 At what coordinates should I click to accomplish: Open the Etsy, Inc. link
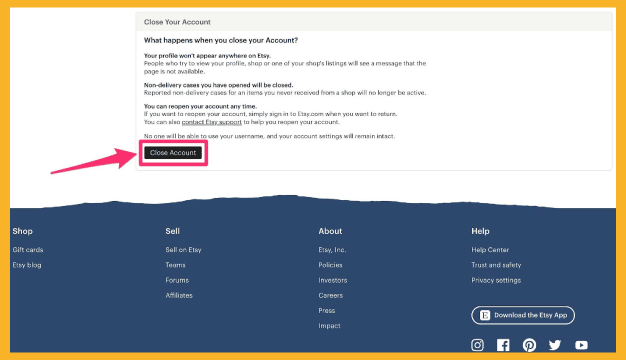pyautogui.click(x=332, y=250)
